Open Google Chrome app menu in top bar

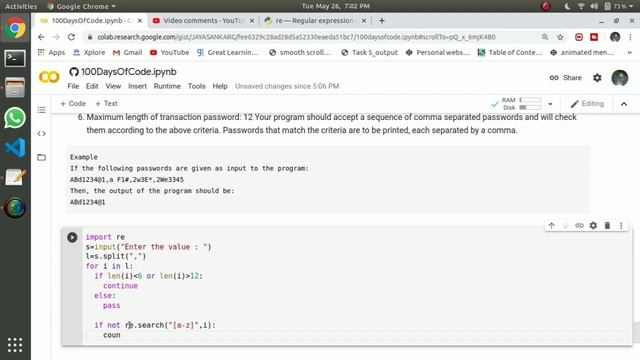pyautogui.click(x=82, y=6)
